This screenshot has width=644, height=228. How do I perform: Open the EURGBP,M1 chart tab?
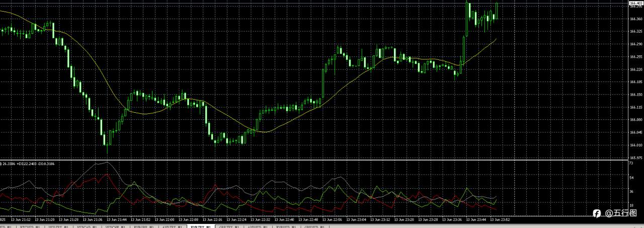click(143, 227)
